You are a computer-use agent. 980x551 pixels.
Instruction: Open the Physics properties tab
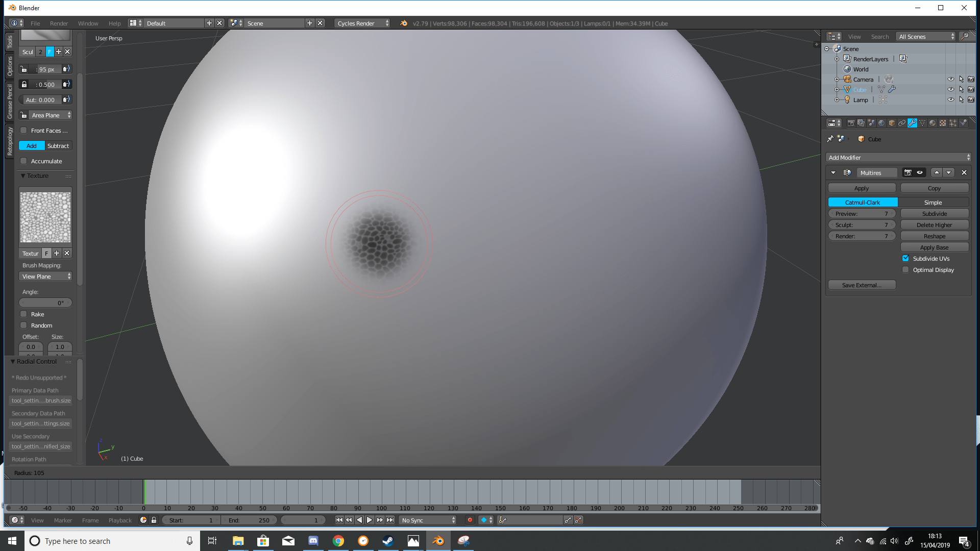click(964, 122)
